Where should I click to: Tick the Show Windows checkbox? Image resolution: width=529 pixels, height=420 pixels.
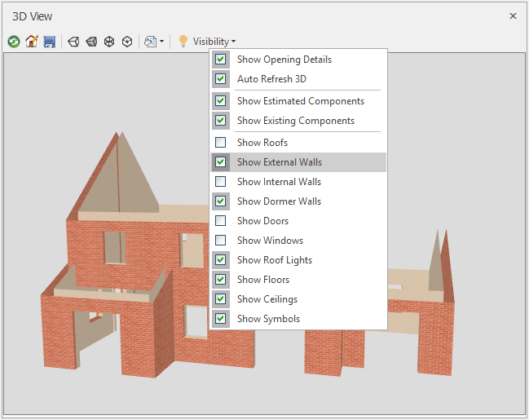coord(221,241)
